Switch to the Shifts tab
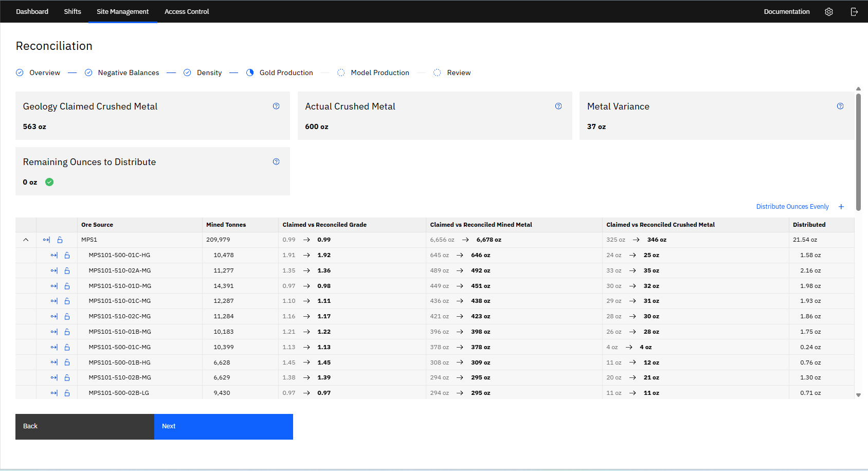The image size is (868, 471). tap(73, 12)
